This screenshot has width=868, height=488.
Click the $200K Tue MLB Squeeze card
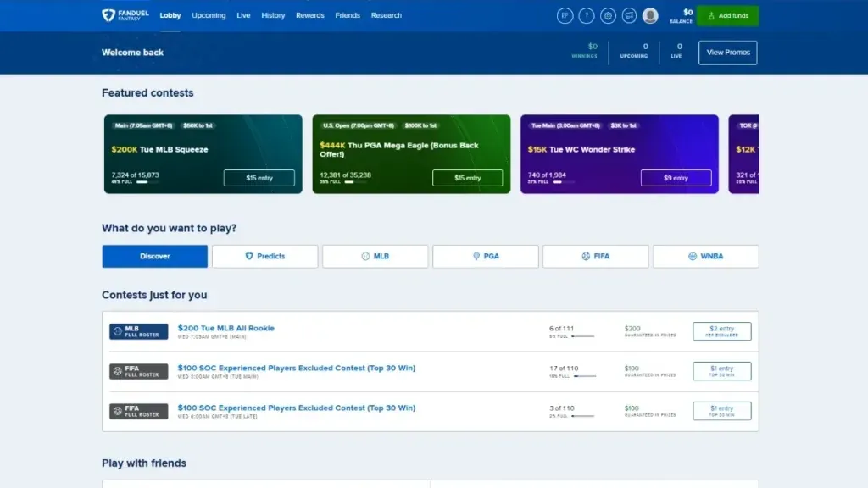[x=203, y=154]
